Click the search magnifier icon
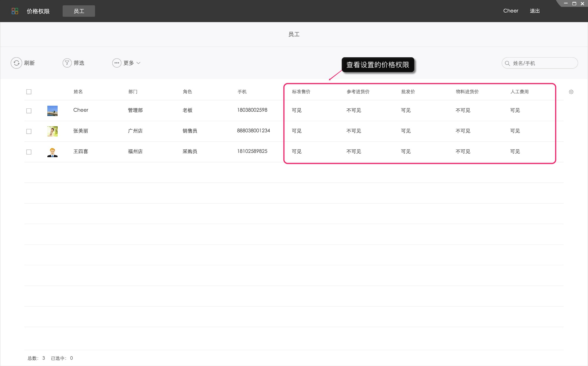The image size is (588, 366). click(x=507, y=63)
